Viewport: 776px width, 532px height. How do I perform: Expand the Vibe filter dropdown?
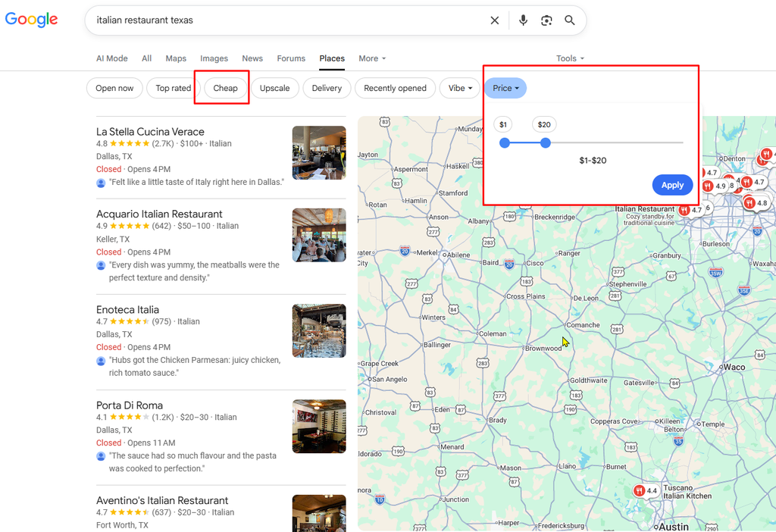(x=460, y=88)
